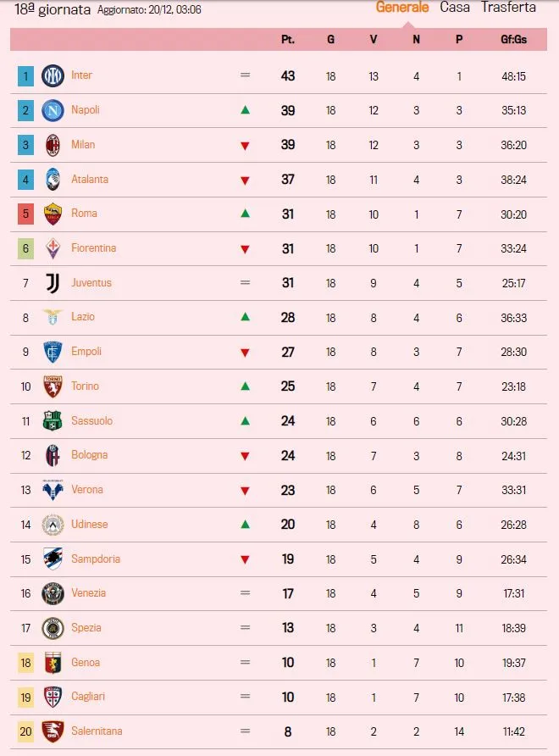Image resolution: width=559 pixels, height=756 pixels.
Task: Click the Salernitana club badge
Action: tap(51, 731)
